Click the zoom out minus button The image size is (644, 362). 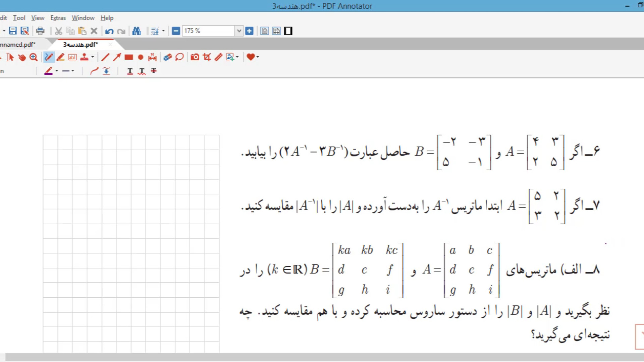tap(176, 31)
